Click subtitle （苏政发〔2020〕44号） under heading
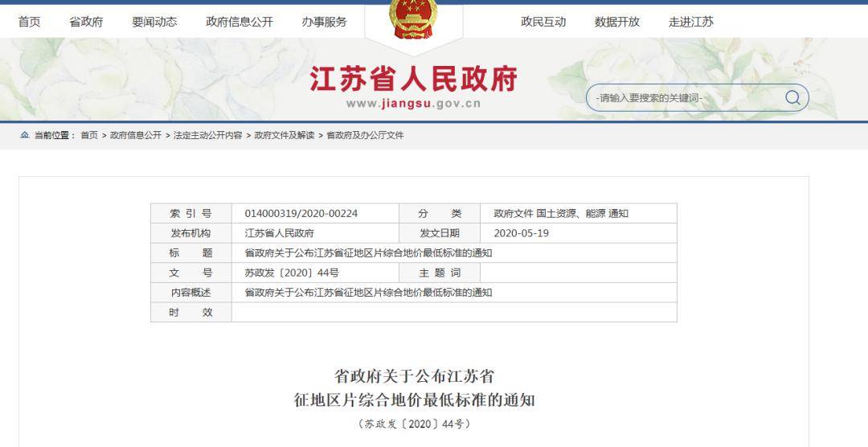The width and height of the screenshot is (868, 447). point(414,424)
